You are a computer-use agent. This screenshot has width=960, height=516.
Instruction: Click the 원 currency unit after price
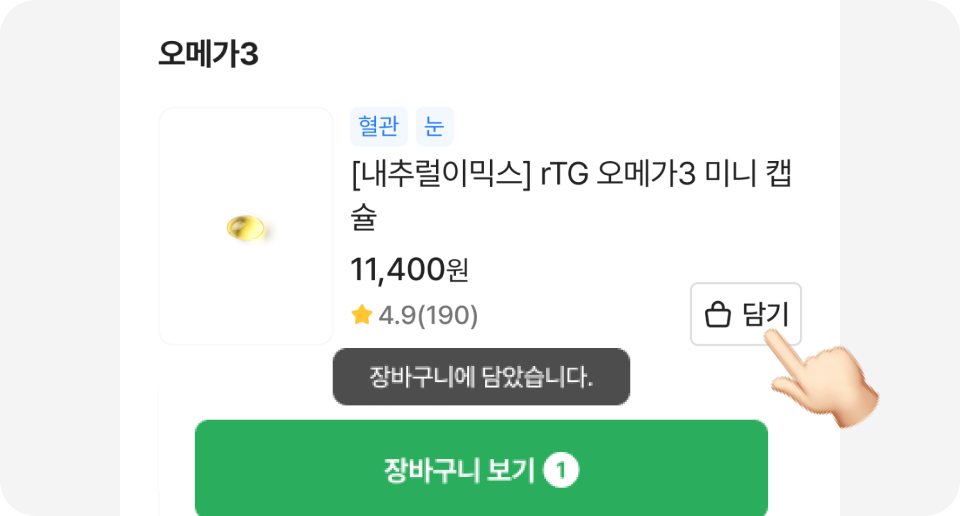(458, 269)
